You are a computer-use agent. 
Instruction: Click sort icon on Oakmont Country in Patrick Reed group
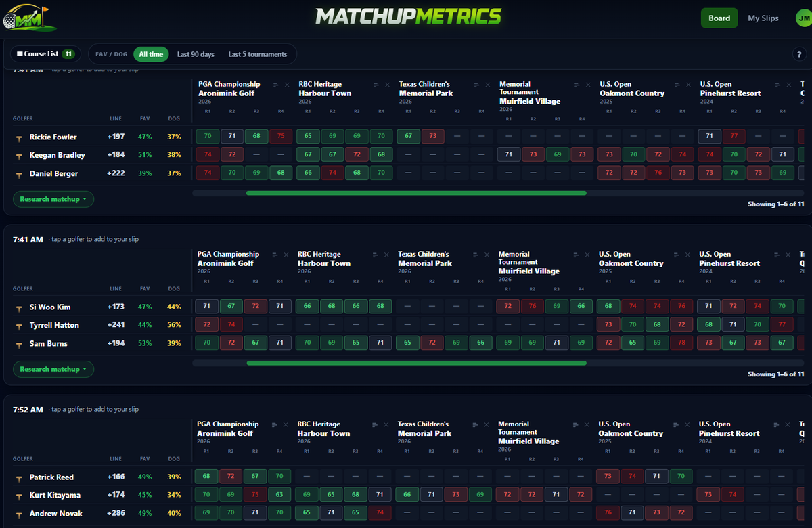[x=677, y=424]
